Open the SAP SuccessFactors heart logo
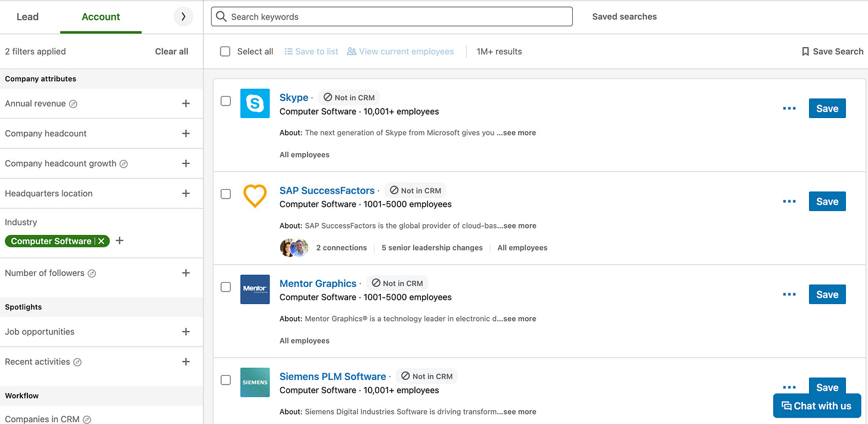Image resolution: width=868 pixels, height=424 pixels. [x=255, y=196]
